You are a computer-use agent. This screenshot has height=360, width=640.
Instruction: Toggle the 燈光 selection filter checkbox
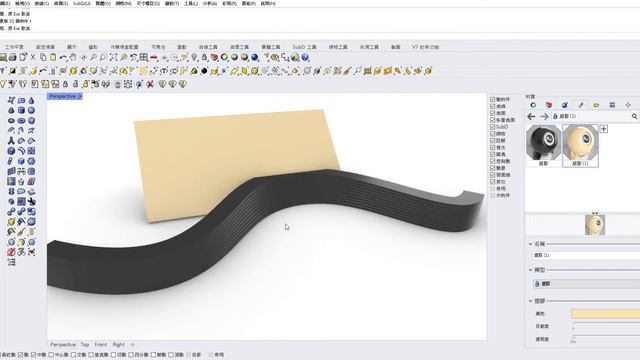coord(493,147)
